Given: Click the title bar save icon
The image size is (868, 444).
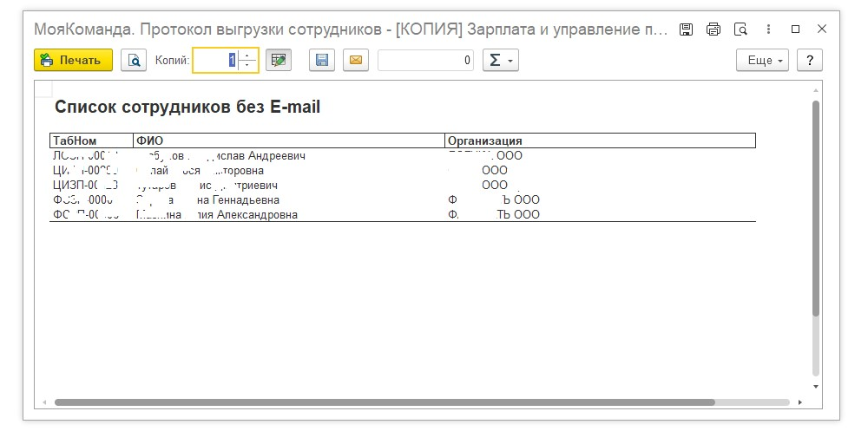Looking at the screenshot, I should pos(686,29).
